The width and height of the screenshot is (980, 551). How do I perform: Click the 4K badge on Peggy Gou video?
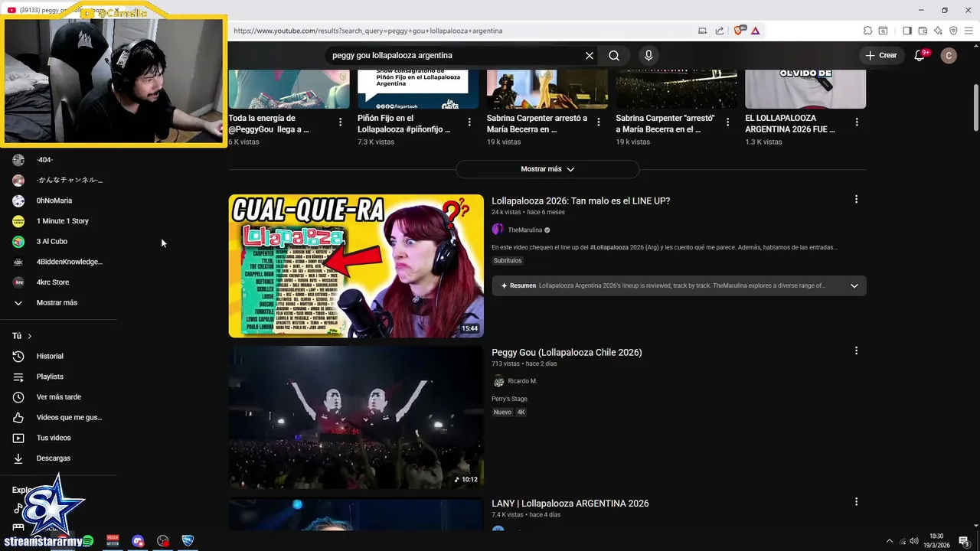pos(521,412)
